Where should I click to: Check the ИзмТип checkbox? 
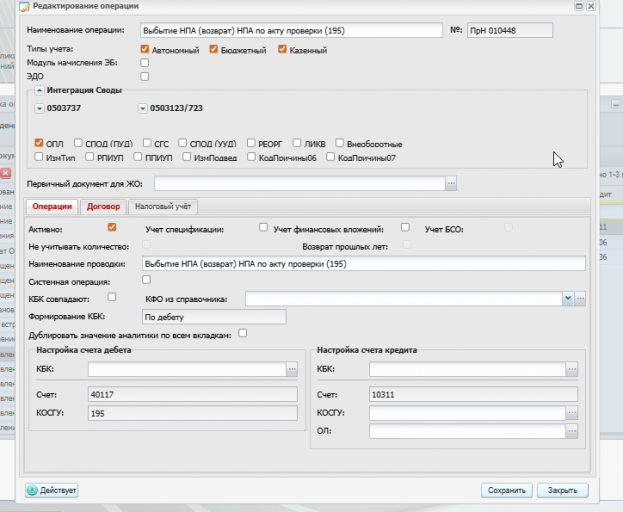click(39, 156)
